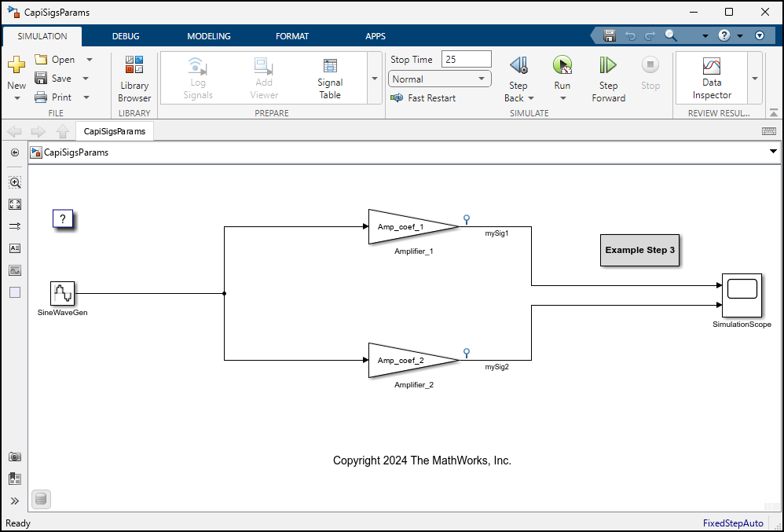Open the Model Data Editor icon at bottom
Screen dimensions: 784x532
pyautogui.click(x=42, y=498)
